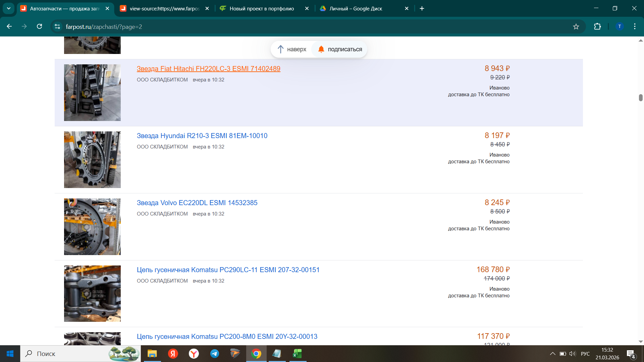Open site information icon in address bar
The image size is (644, 362).
tap(57, 26)
